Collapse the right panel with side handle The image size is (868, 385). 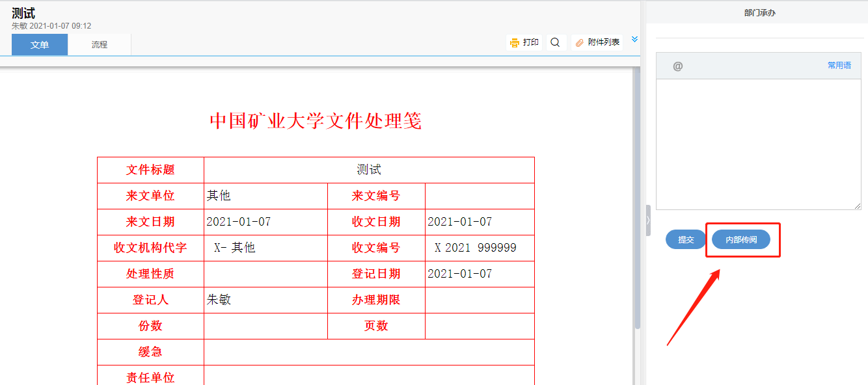(x=648, y=220)
